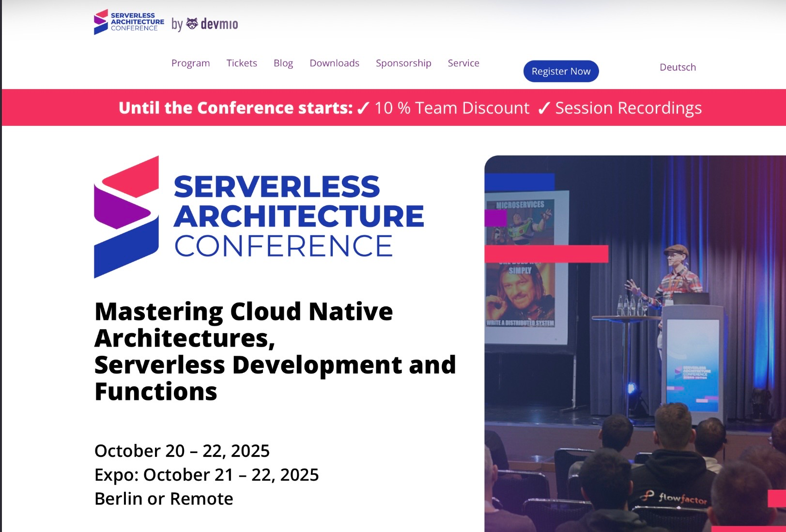Image resolution: width=786 pixels, height=532 pixels.
Task: Go to the Blog page
Action: pos(283,63)
